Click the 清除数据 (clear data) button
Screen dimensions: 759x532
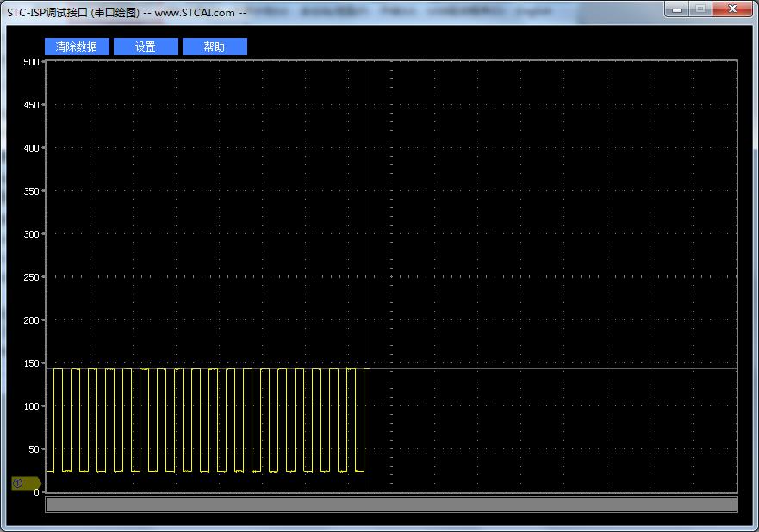[x=77, y=46]
